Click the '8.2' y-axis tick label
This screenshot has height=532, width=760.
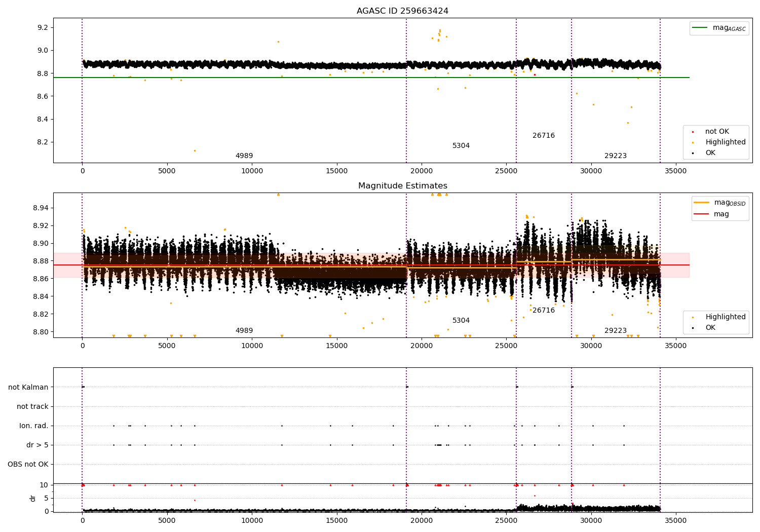43,142
